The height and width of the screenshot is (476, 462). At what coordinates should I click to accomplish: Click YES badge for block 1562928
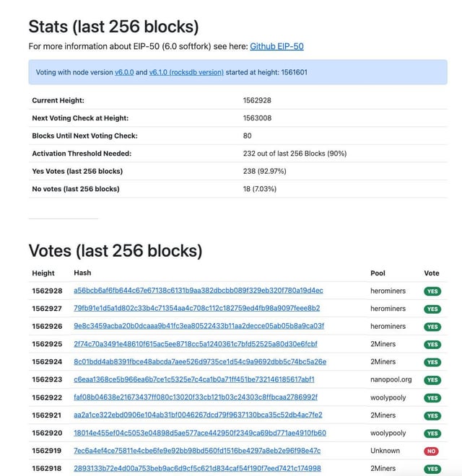coord(432,291)
